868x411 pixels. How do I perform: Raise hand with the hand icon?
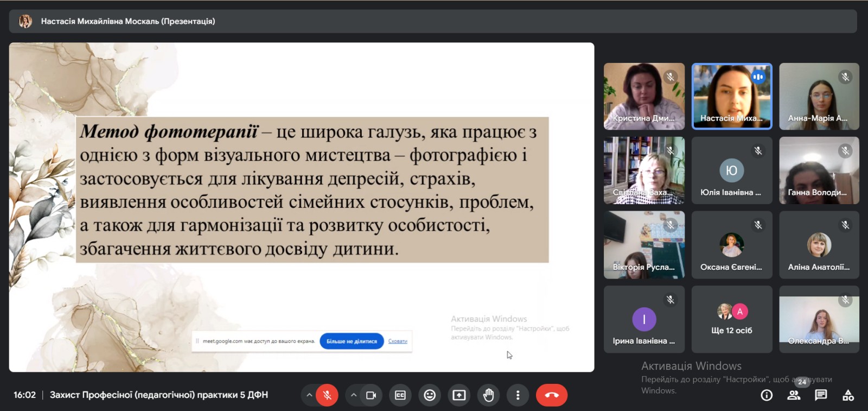[x=488, y=395]
